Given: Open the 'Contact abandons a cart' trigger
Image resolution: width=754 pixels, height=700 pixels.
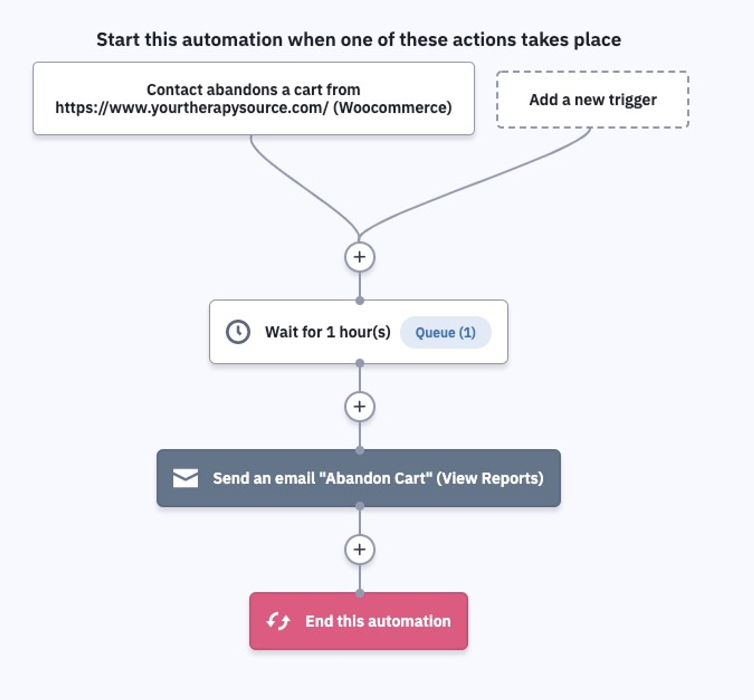Looking at the screenshot, I should tap(253, 99).
